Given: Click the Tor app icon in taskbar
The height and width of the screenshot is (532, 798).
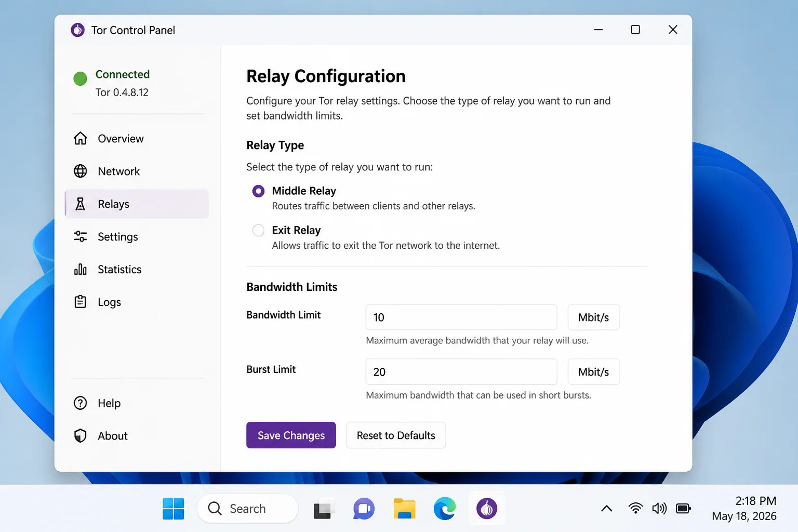Looking at the screenshot, I should (x=487, y=509).
